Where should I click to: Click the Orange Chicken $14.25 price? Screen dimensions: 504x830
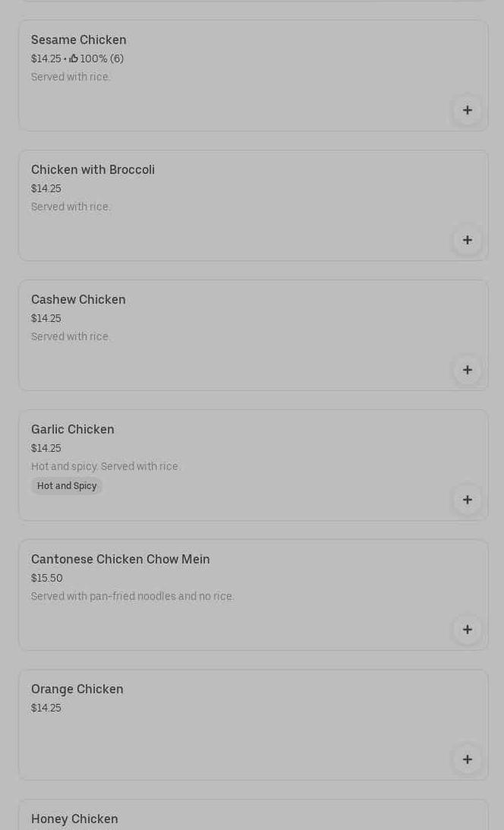(x=46, y=708)
